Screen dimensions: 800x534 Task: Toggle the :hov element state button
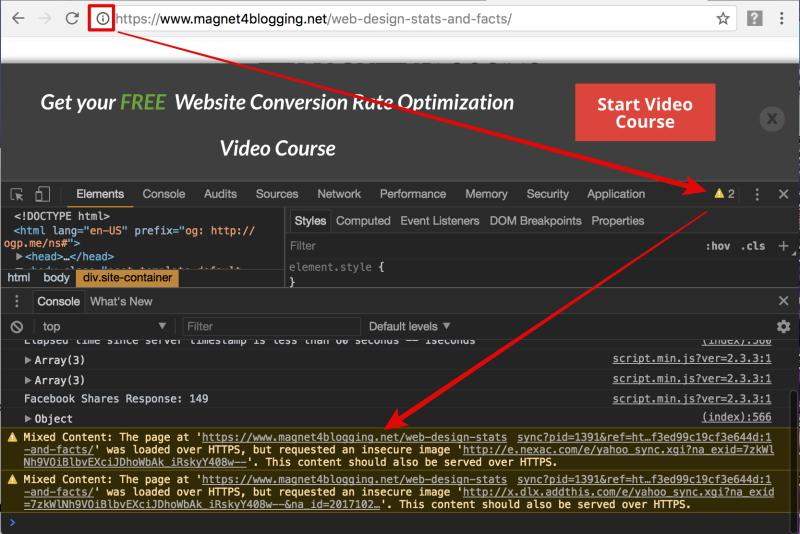[717, 246]
